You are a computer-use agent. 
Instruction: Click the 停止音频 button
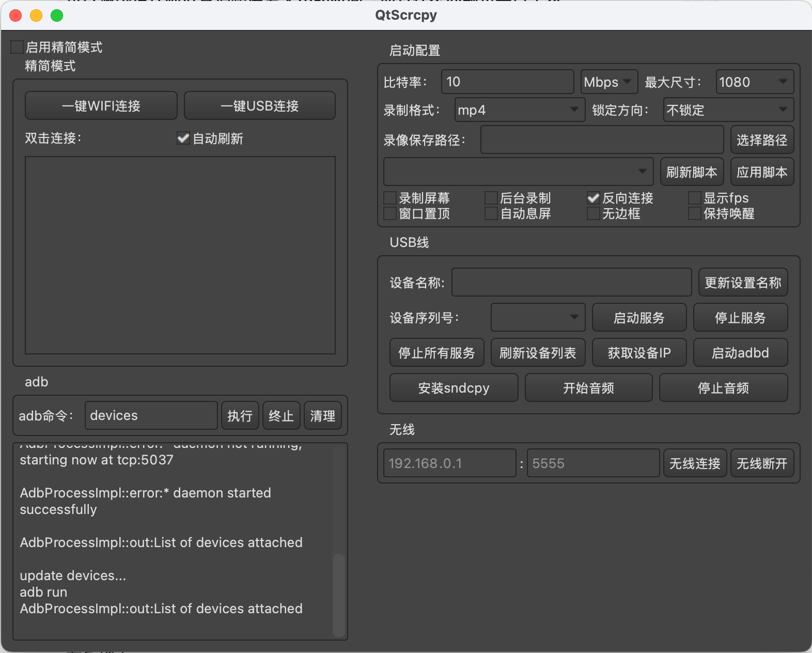pos(724,388)
